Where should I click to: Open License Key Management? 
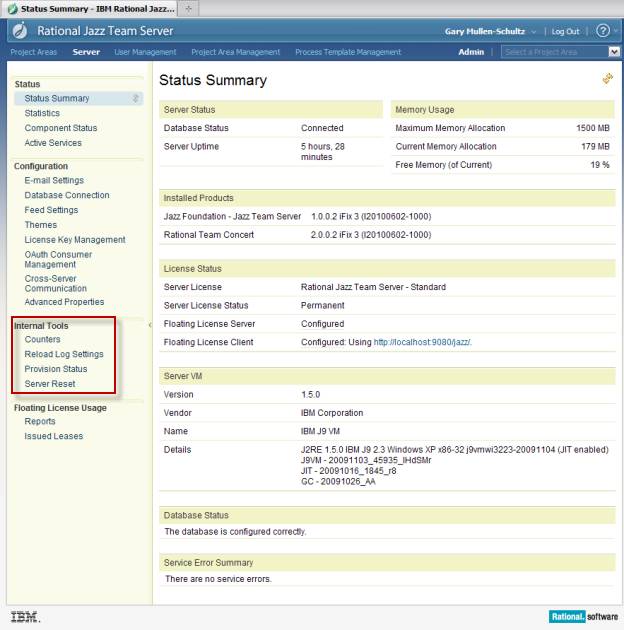click(75, 240)
